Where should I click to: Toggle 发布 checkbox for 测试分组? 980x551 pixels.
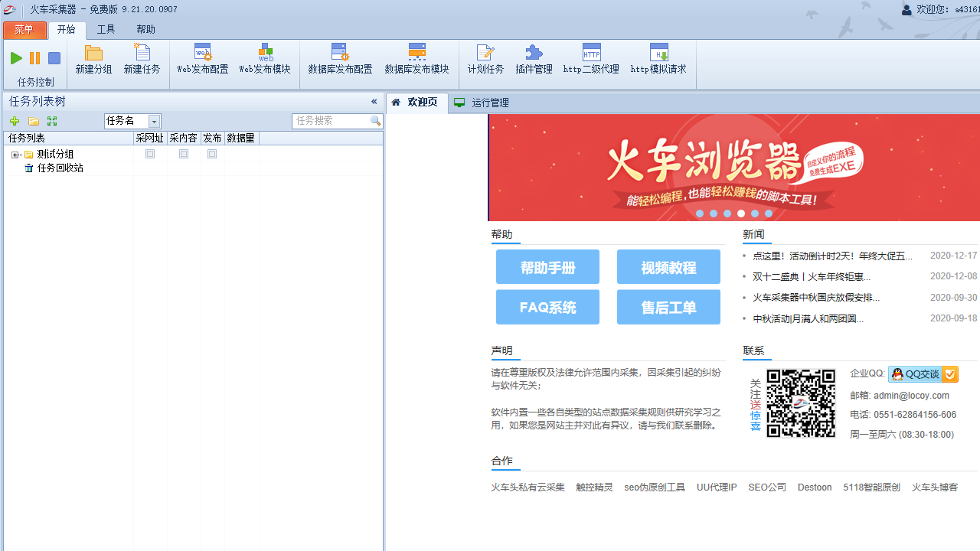(x=212, y=154)
